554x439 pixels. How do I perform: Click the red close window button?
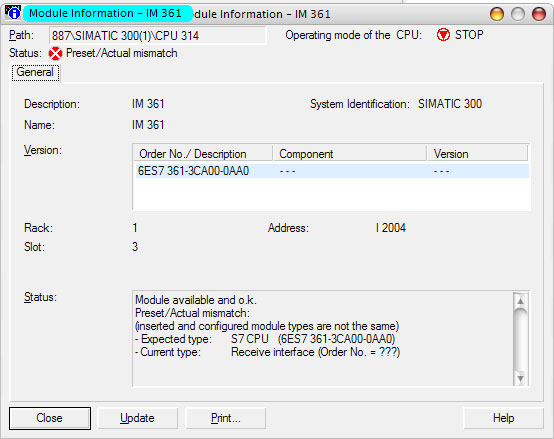(x=539, y=14)
